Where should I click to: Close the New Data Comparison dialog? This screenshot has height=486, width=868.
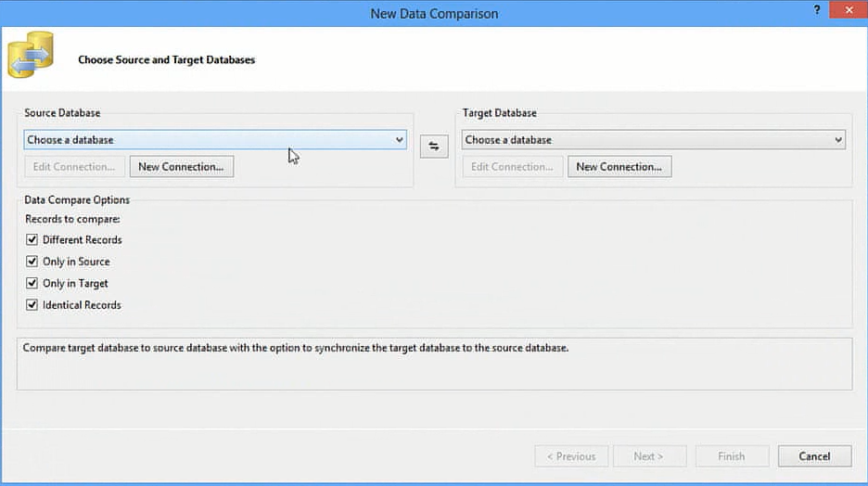tap(849, 10)
